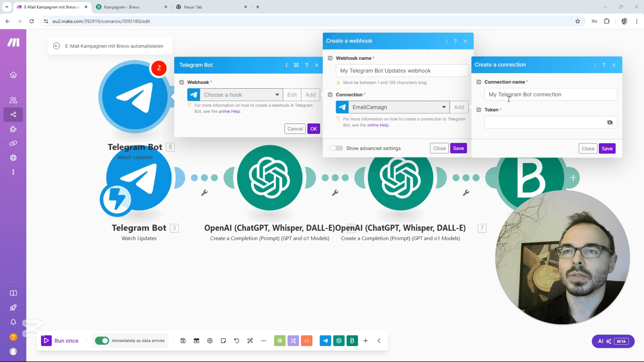The image size is (644, 362).
Task: Open notifications bell in sidebar
Action: click(13, 322)
